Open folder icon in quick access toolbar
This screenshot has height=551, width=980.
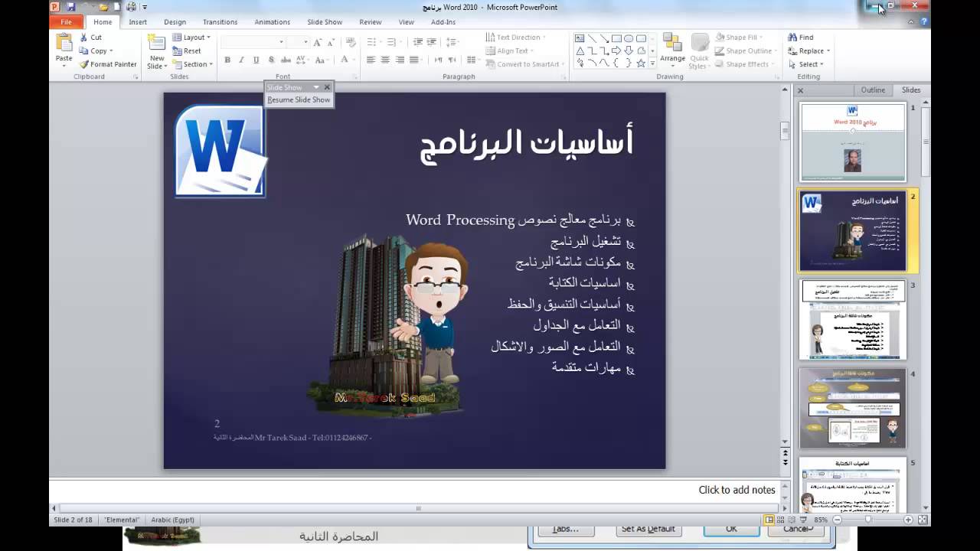[x=103, y=7]
